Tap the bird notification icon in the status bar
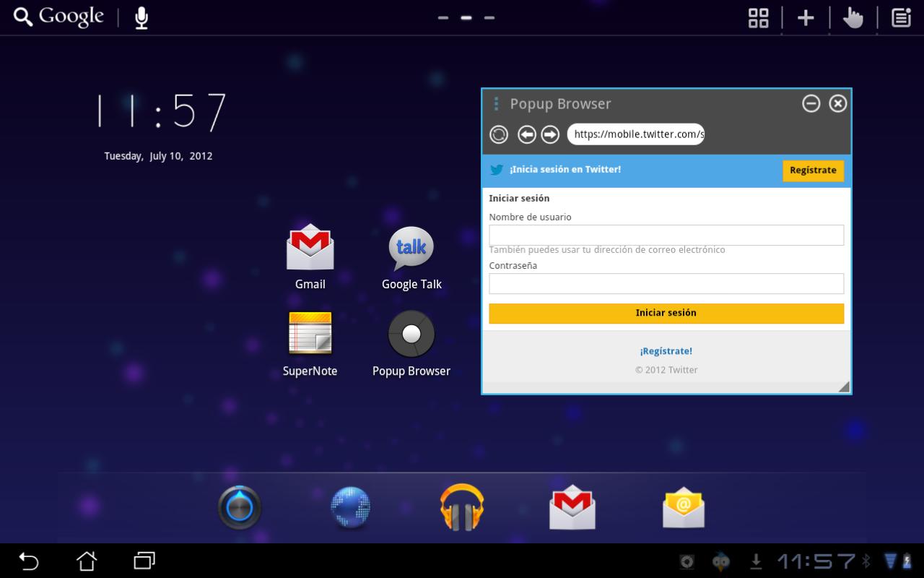The width and height of the screenshot is (924, 578). (720, 561)
